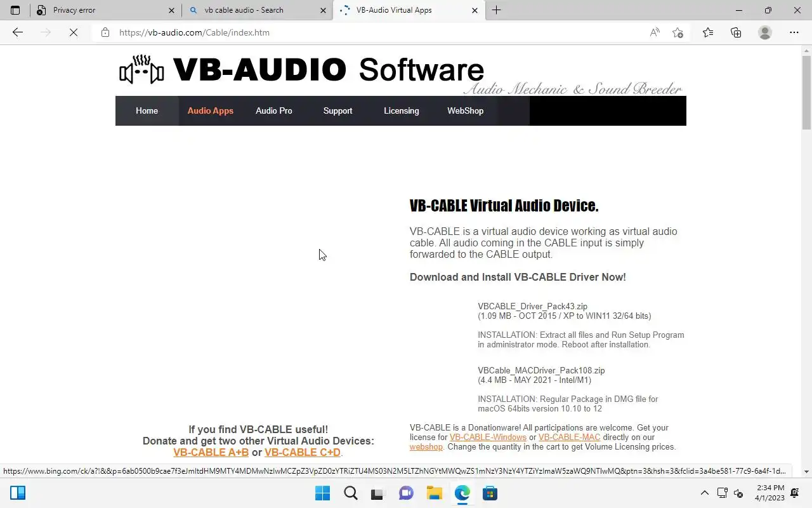View site information lock icon

coord(105,32)
